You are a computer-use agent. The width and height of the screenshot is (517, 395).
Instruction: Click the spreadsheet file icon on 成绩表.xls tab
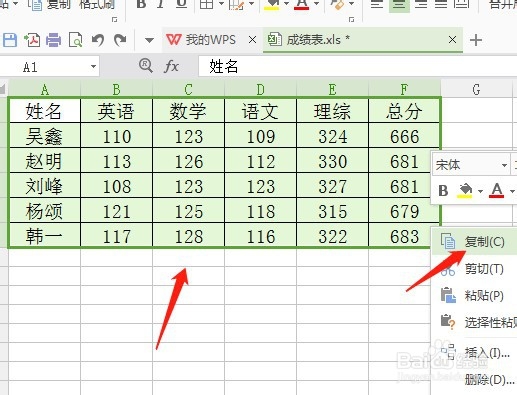tap(275, 40)
